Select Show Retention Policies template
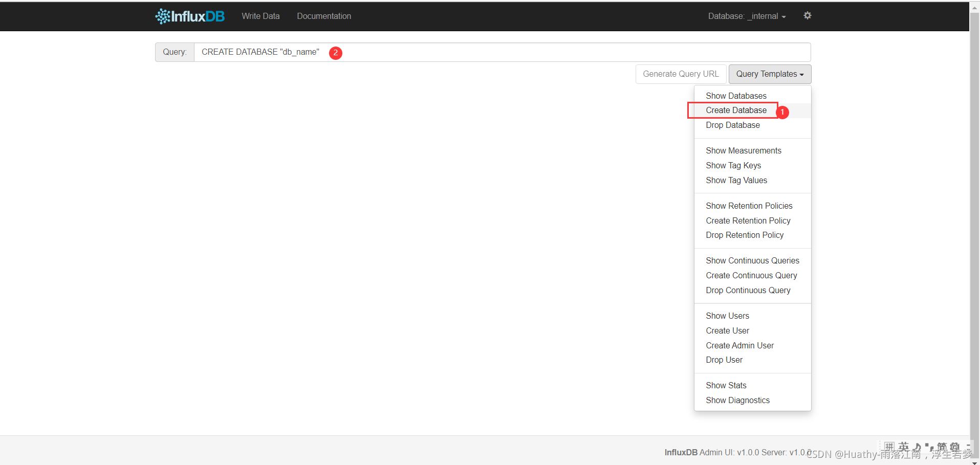This screenshot has height=465, width=980. (752, 206)
